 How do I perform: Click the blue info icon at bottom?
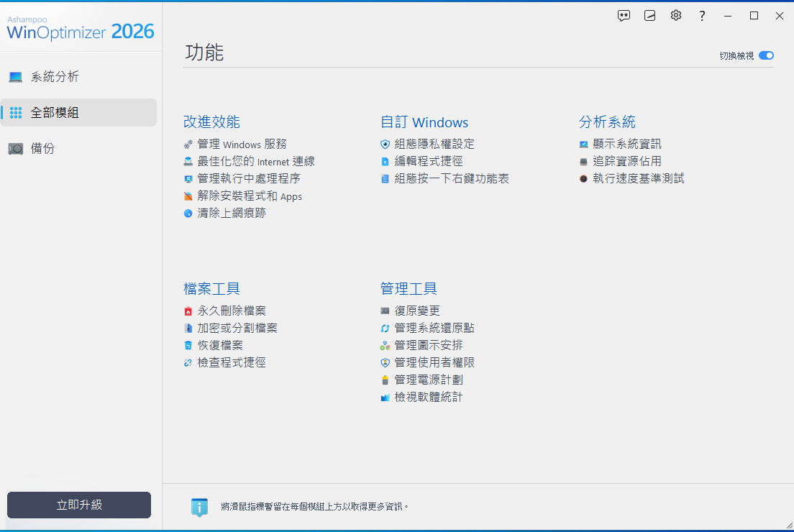click(199, 507)
